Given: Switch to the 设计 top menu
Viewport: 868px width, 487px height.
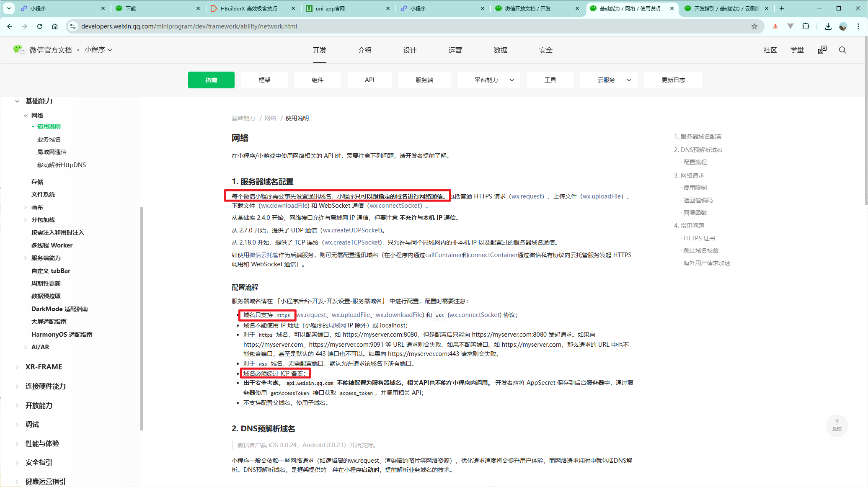Looking at the screenshot, I should pos(410,50).
